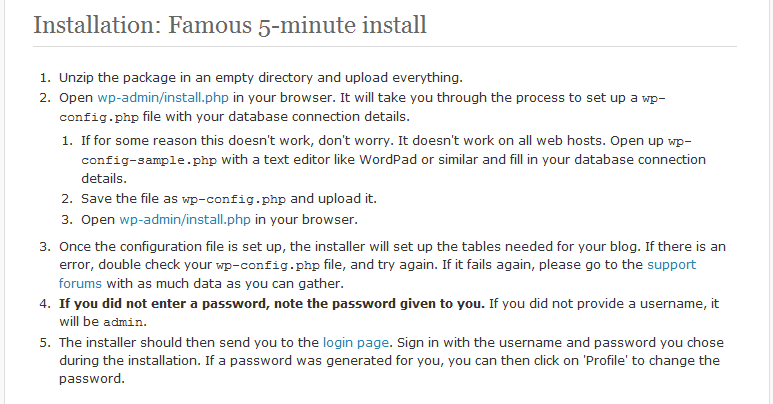Viewport: 773px width, 404px height.
Task: Click the 'Installation: Famous 5-minute install' heading
Action: click(230, 25)
